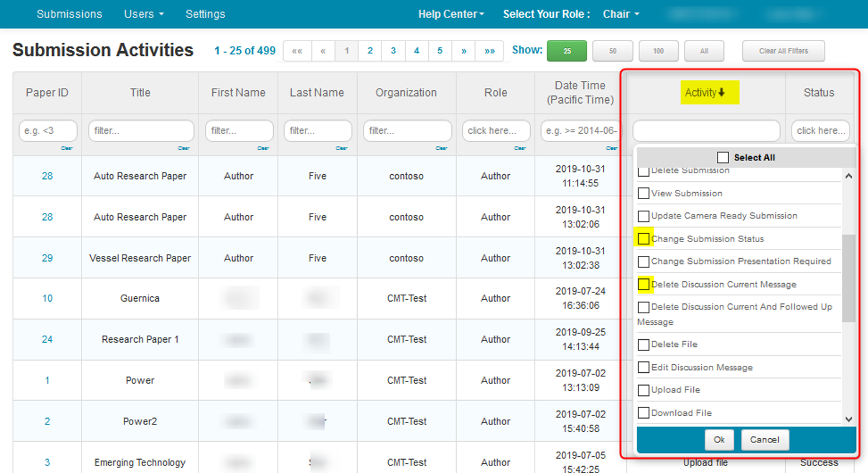
Task: Clear the Title filter
Action: tap(183, 148)
